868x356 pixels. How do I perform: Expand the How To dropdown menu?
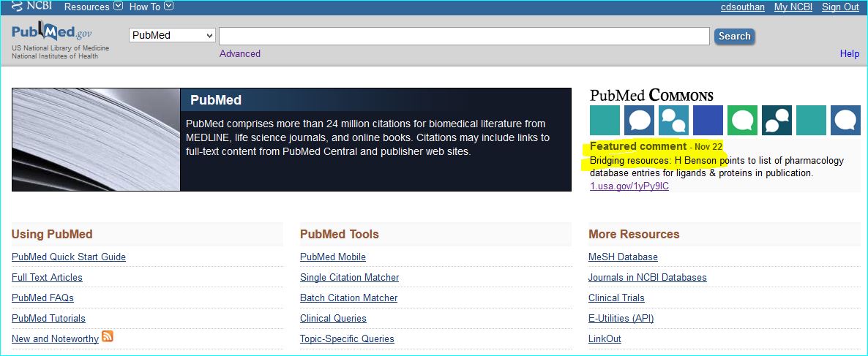(x=151, y=7)
